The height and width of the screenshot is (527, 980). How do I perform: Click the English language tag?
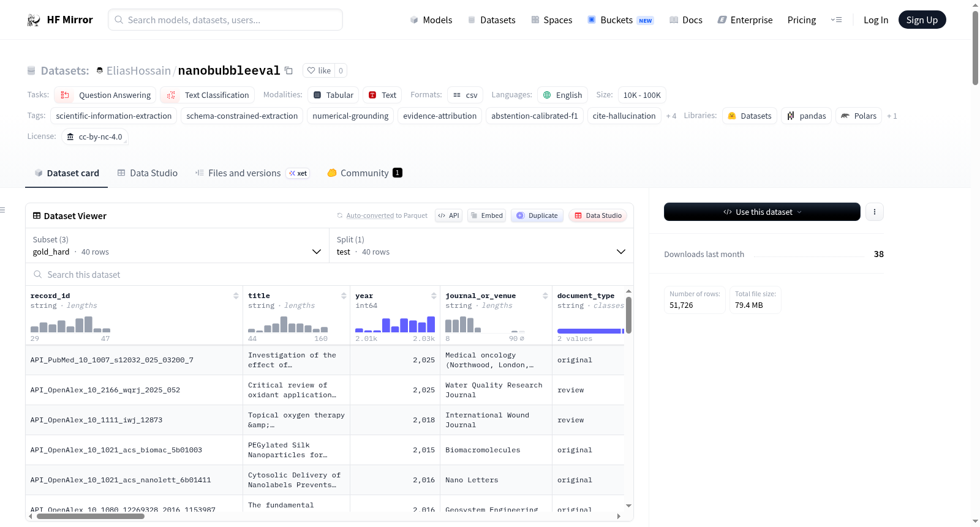click(x=563, y=95)
